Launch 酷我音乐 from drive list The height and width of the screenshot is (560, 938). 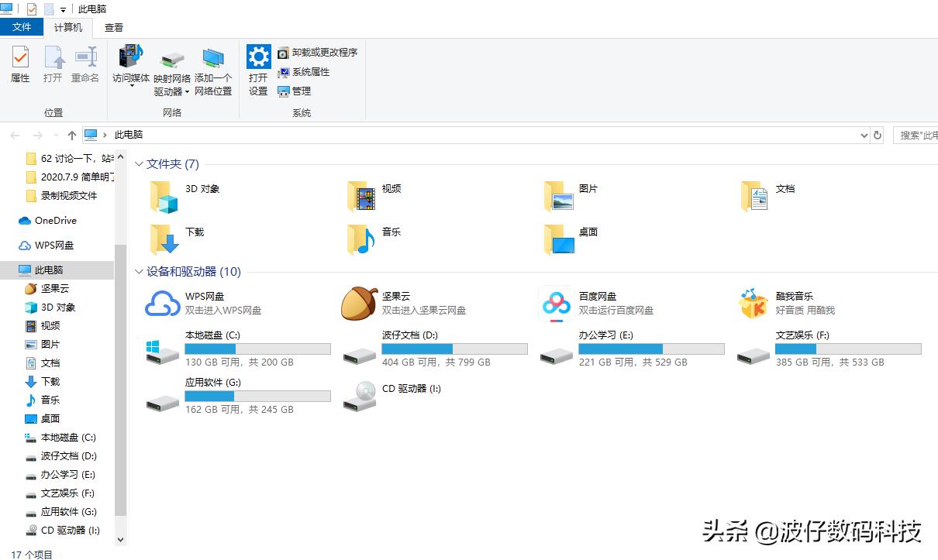pos(752,303)
